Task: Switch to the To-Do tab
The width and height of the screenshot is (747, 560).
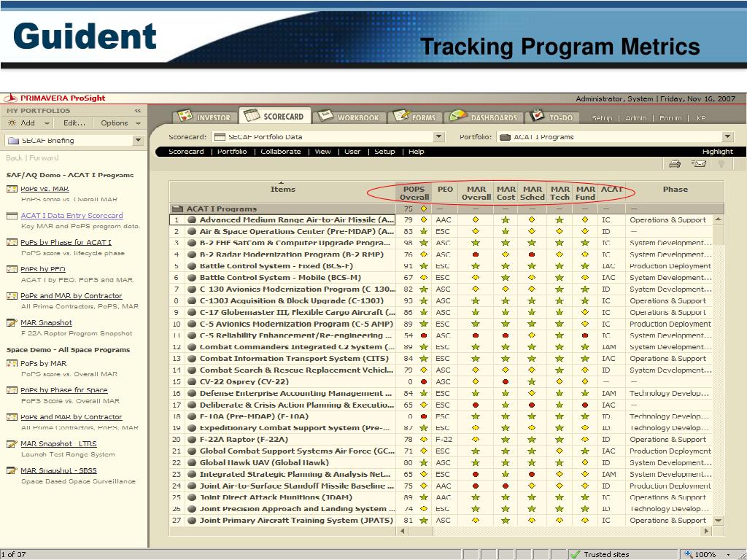Action: 552,116
